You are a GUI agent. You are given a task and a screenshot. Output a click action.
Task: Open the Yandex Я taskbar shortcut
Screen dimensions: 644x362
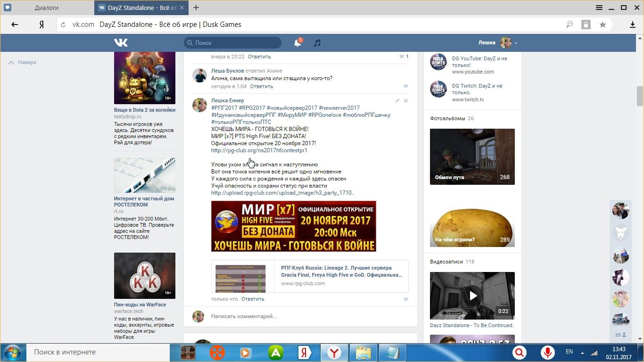click(305, 352)
